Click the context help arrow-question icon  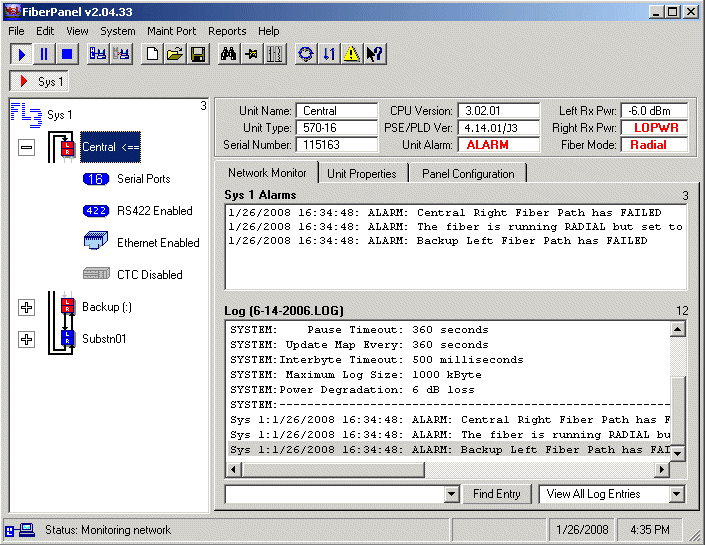click(x=375, y=54)
